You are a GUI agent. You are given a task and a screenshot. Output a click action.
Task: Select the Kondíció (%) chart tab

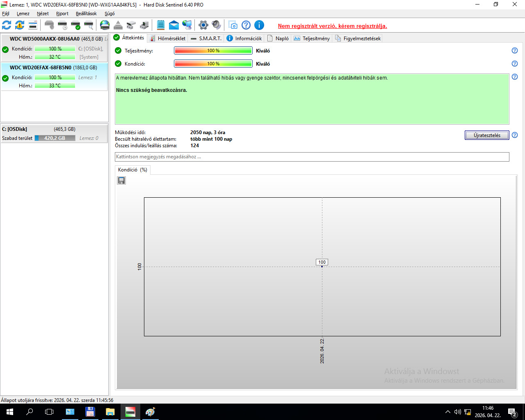click(x=132, y=170)
